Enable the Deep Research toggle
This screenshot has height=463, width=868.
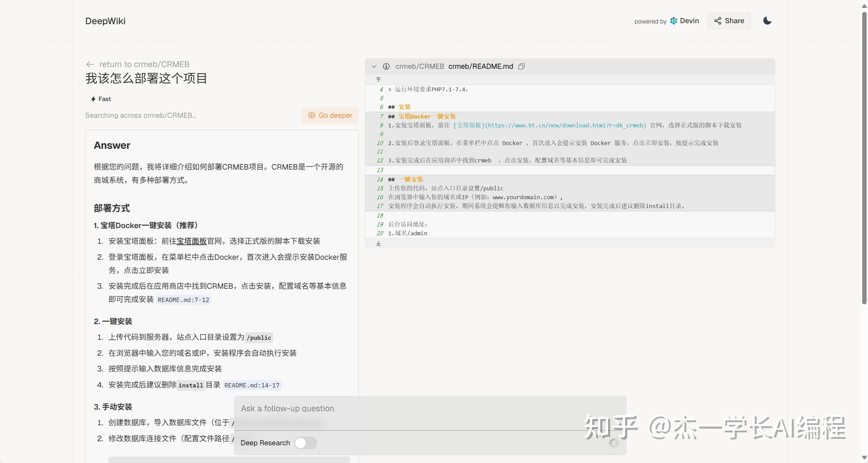pos(305,443)
